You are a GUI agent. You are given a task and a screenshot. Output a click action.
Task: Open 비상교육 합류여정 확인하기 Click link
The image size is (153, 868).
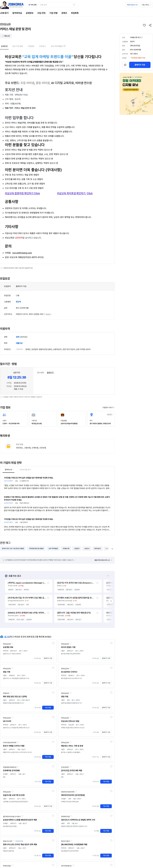coord(22,193)
